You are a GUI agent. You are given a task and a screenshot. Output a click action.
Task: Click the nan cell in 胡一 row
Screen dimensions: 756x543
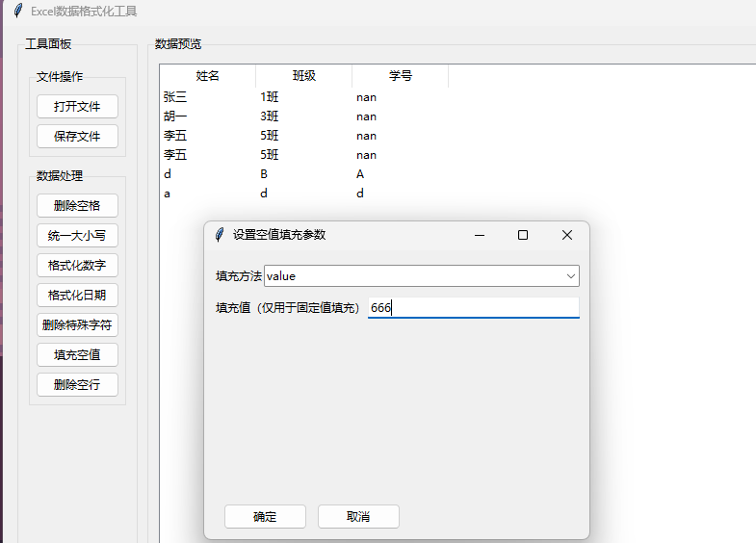pos(366,117)
